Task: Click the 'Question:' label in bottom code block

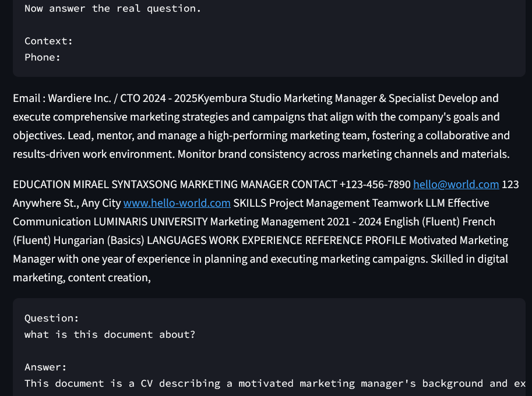Action: tap(51, 318)
